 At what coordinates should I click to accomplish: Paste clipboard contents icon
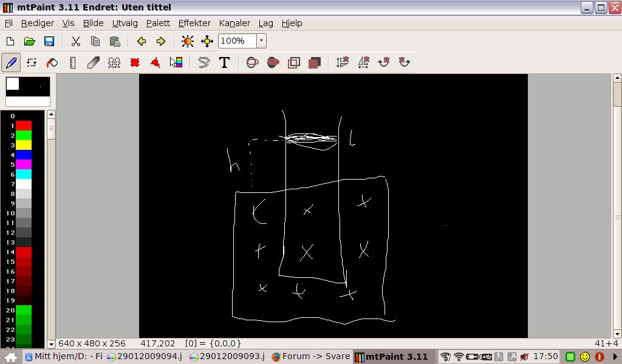pos(115,41)
